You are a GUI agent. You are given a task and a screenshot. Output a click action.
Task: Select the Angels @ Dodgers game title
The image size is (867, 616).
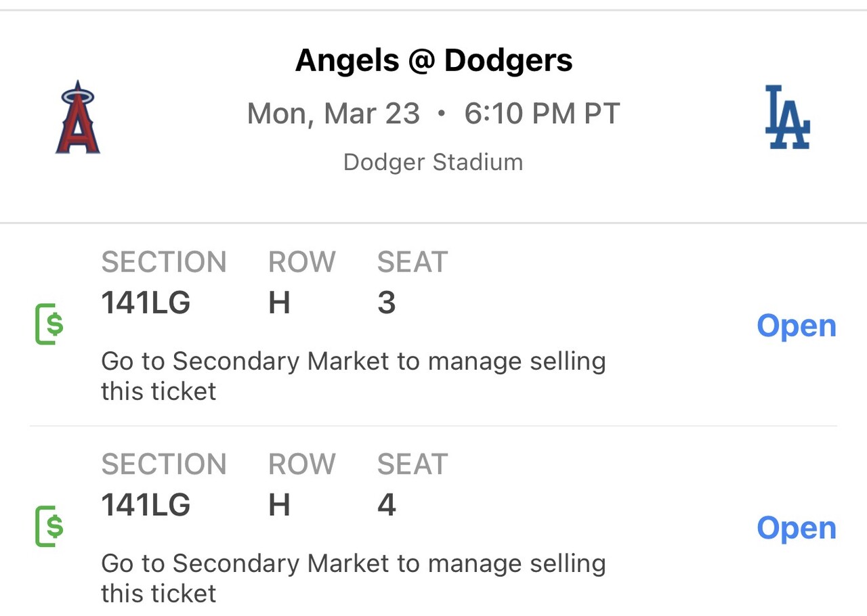click(433, 60)
